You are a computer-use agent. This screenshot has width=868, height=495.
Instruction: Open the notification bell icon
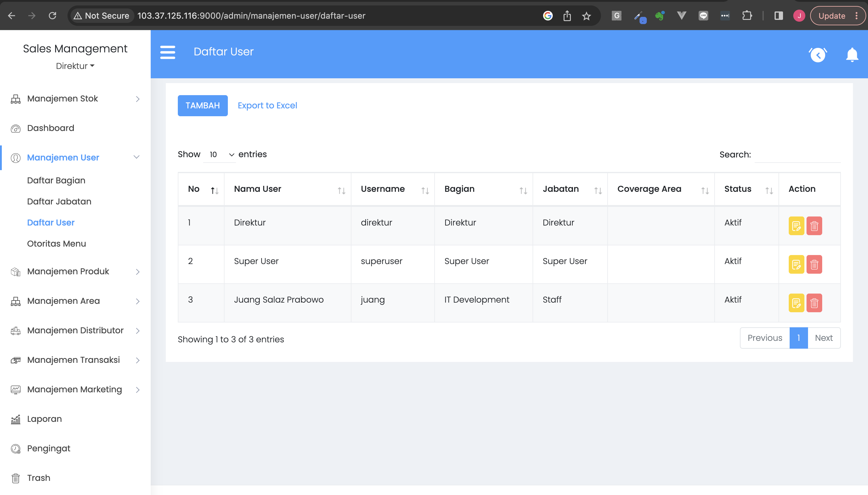pos(852,55)
